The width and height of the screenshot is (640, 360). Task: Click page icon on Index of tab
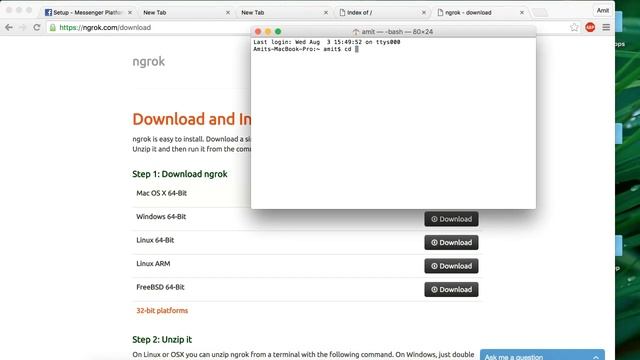pyautogui.click(x=342, y=13)
